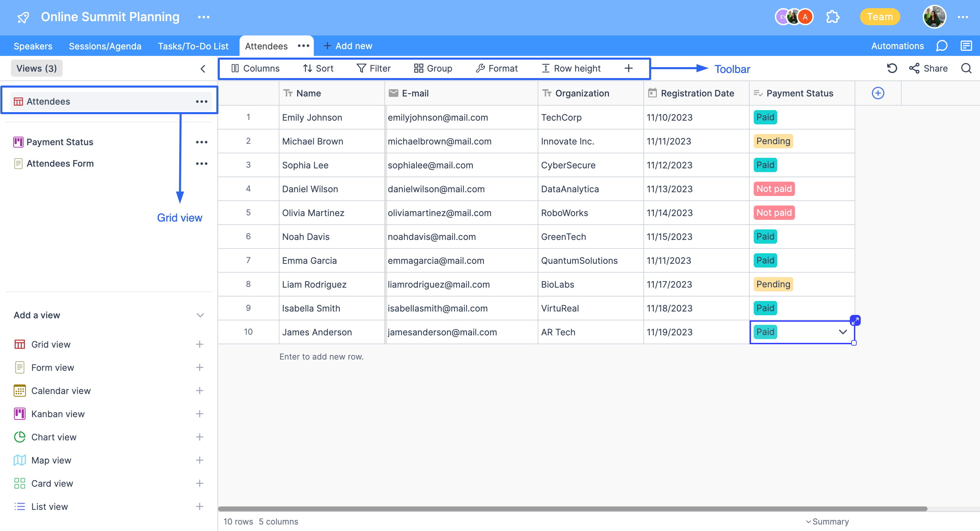
Task: Collapse the views sidebar arrow
Action: (x=203, y=69)
